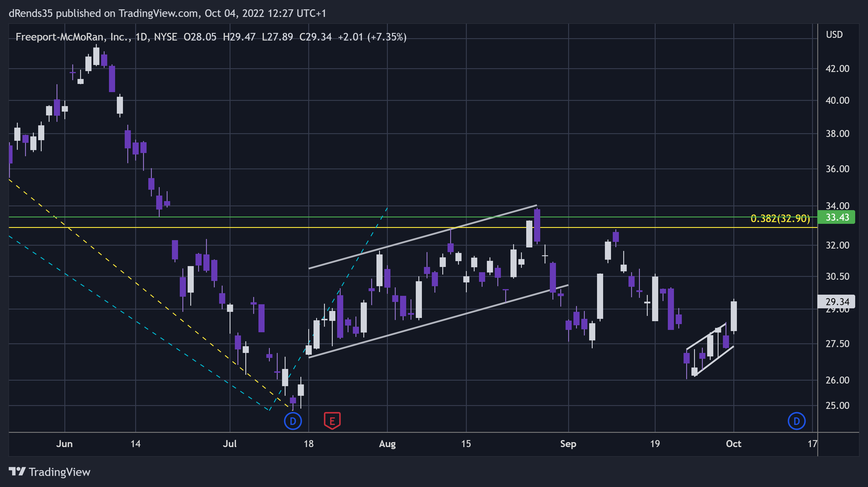Click the Jul date label

coord(230,444)
